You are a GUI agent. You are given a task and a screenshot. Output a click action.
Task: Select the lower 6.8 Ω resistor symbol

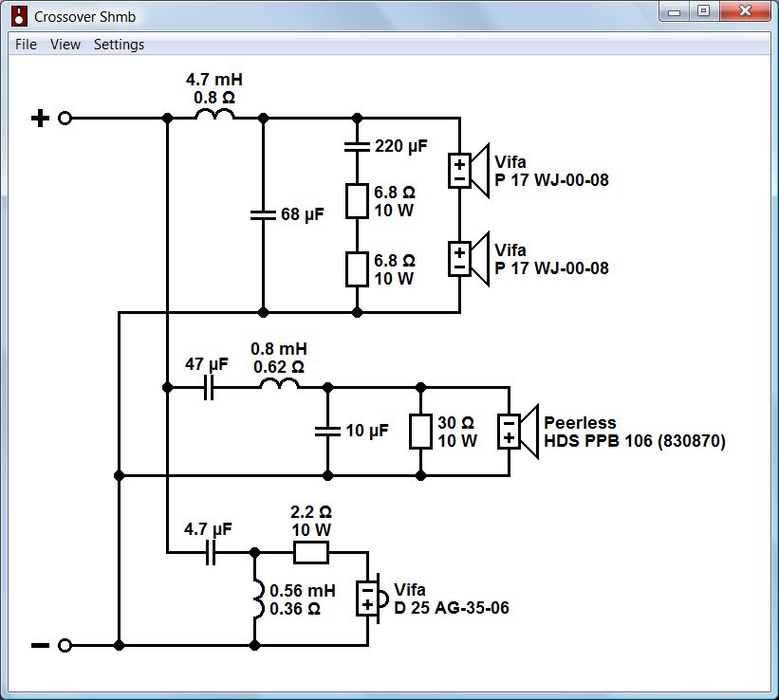pos(357,269)
